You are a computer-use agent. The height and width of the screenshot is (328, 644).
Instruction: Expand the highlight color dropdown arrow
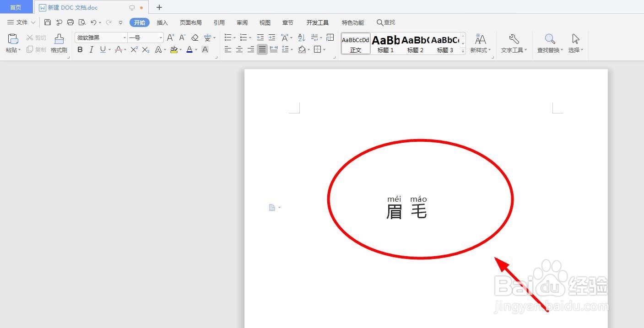tap(181, 50)
